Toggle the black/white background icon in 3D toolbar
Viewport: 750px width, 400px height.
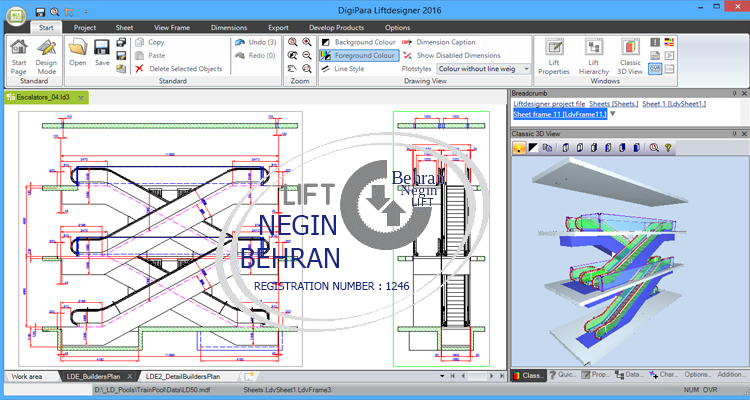533,148
